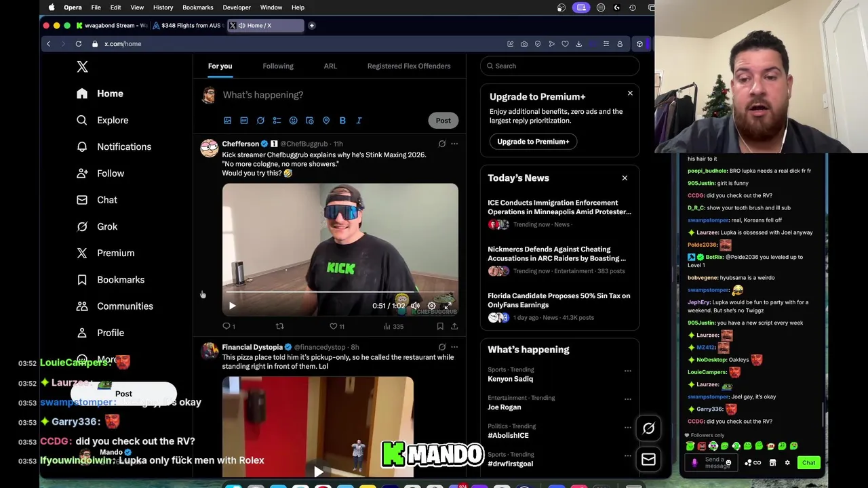Screen dimensions: 868x488
Task: Reply to the Chefferson post
Action: [226, 326]
